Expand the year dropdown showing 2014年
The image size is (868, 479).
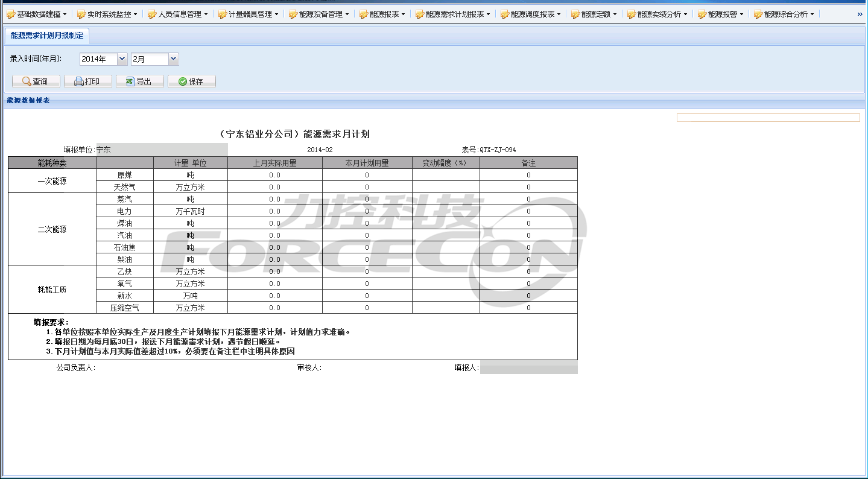tap(122, 59)
